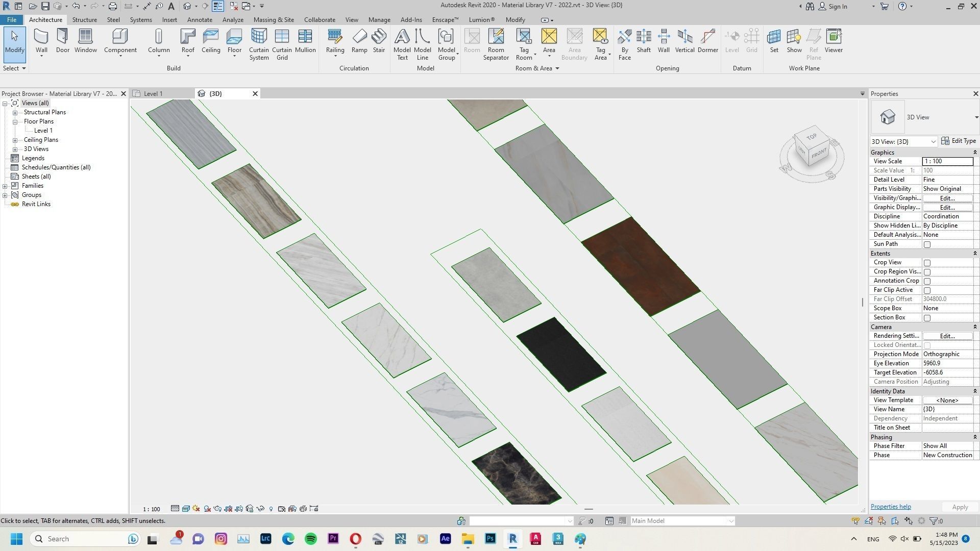980x551 pixels.
Task: Click the 1:100 scale control
Action: pyautogui.click(x=151, y=509)
